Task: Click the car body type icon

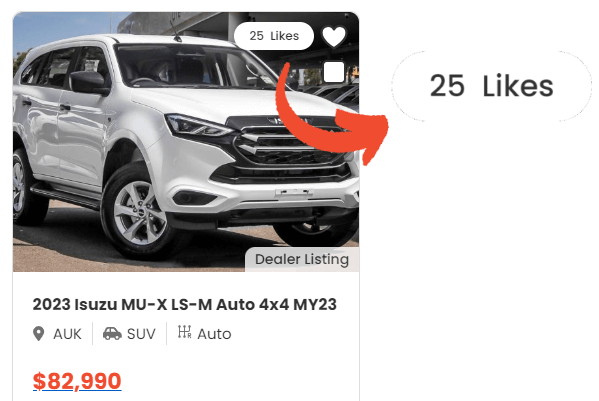Action: (x=112, y=333)
